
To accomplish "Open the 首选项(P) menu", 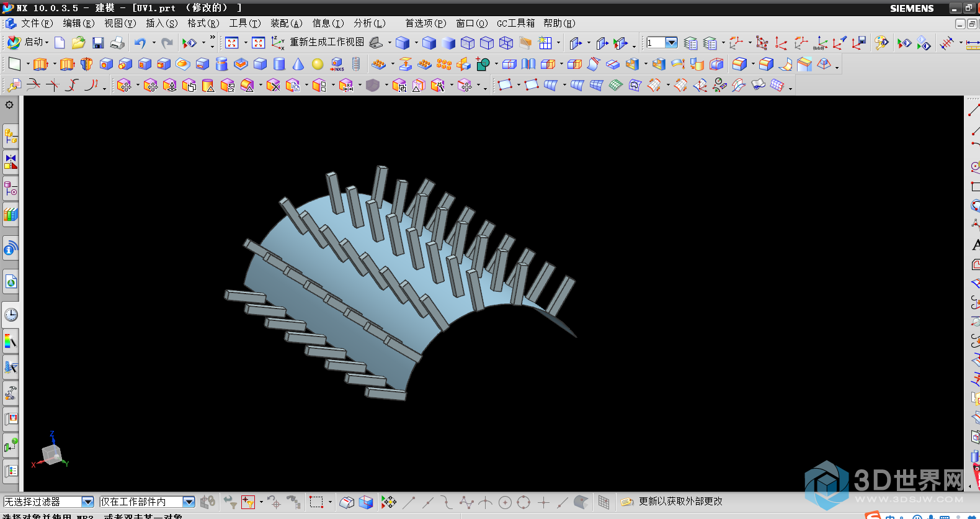I will coord(425,23).
